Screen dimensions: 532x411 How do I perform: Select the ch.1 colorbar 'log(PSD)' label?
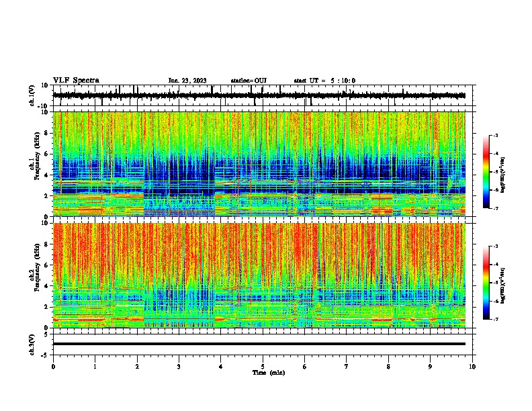point(502,175)
